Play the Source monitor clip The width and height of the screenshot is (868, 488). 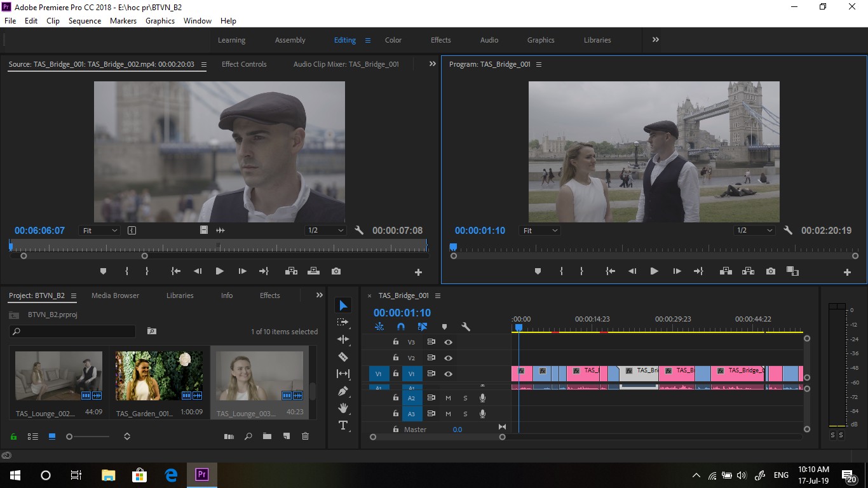219,271
